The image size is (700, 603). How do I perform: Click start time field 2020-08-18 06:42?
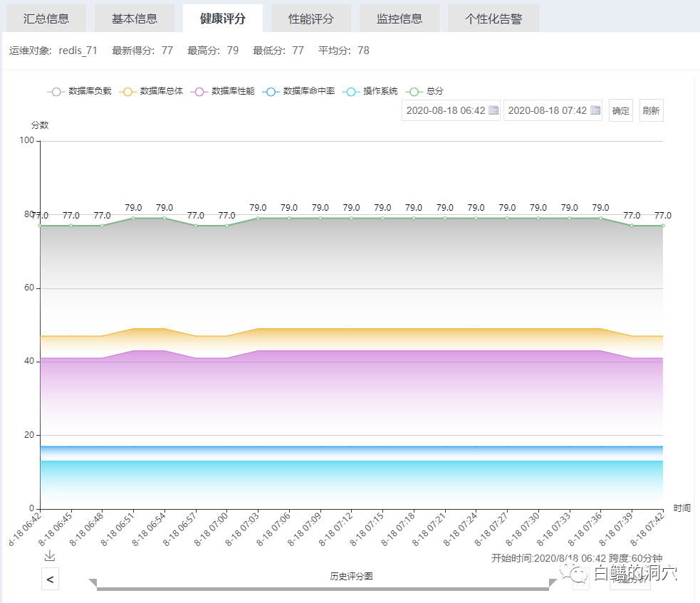coord(445,110)
